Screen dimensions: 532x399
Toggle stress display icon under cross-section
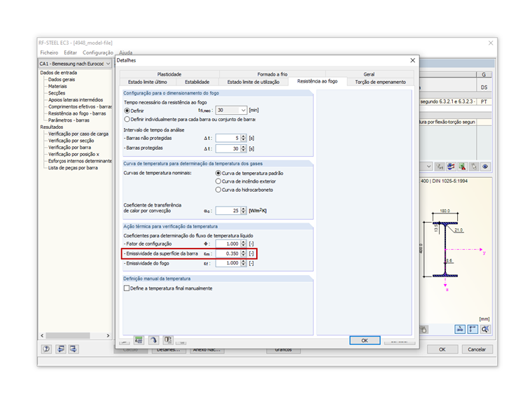pyautogui.click(x=460, y=329)
